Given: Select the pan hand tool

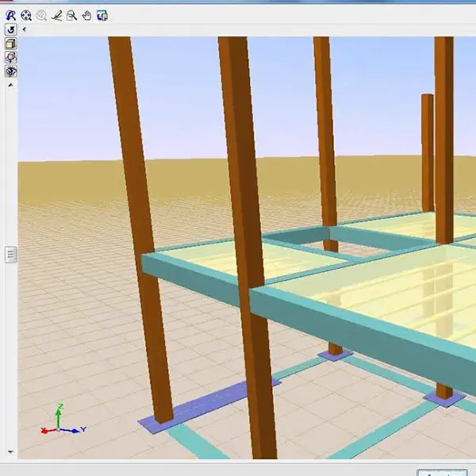Looking at the screenshot, I should point(86,15).
